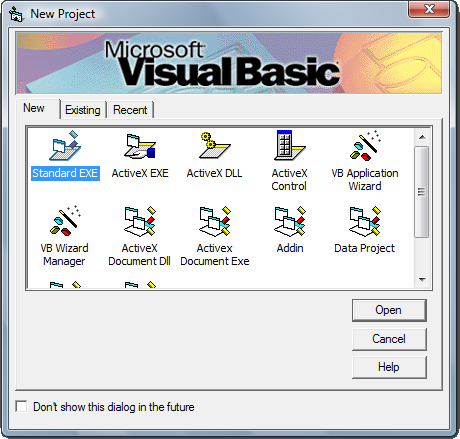Screen dimensions: 460x439
Task: Tick the Don't show this dialog checkbox
Action: coord(21,407)
